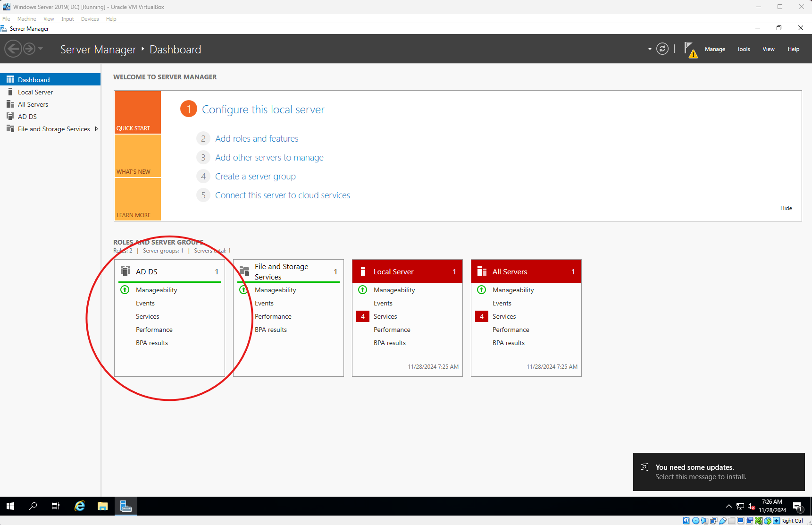Select AD DS in the left navigation pane
This screenshot has width=812, height=525.
point(50,117)
